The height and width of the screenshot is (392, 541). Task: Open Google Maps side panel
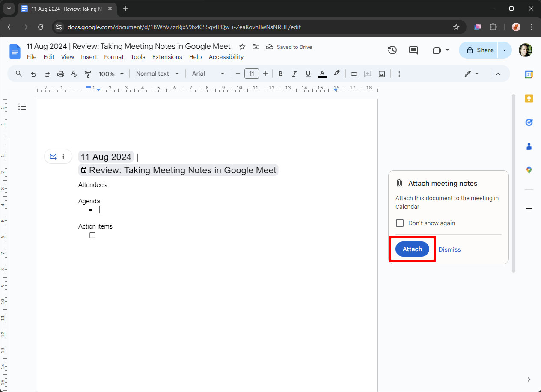(x=529, y=170)
